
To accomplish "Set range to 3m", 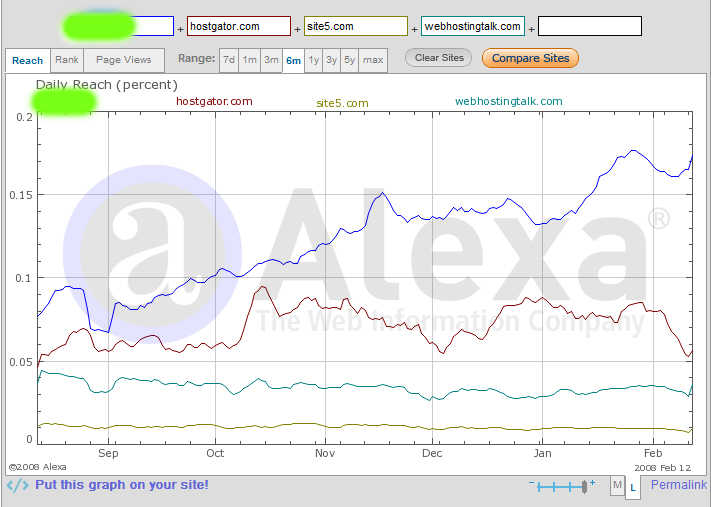I will pyautogui.click(x=271, y=60).
